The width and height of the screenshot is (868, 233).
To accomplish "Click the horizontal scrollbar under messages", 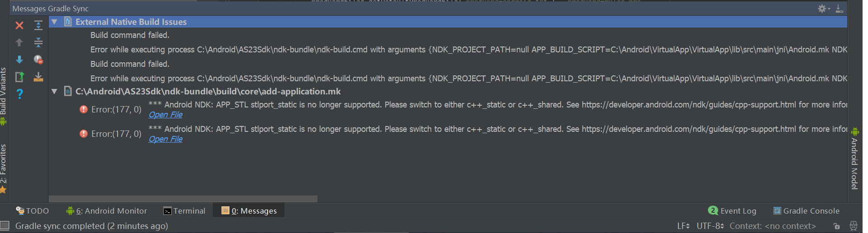I will 183,199.
